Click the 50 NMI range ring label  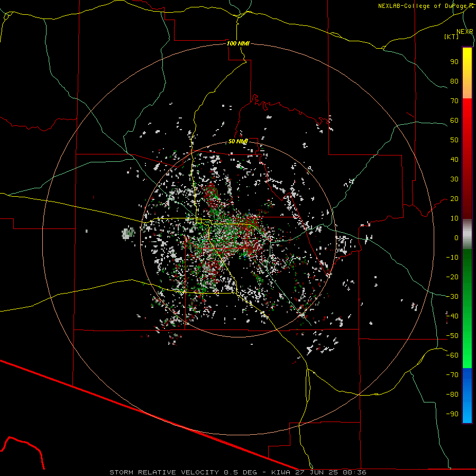(238, 141)
